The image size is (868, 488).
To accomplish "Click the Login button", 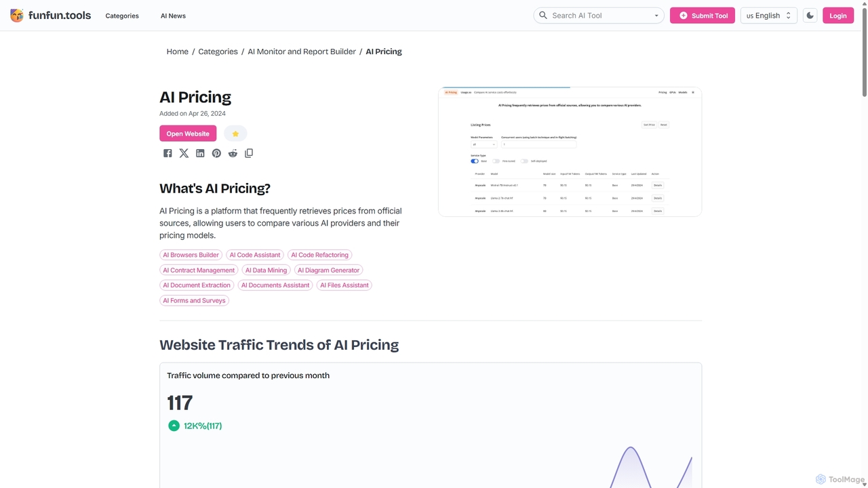I will click(x=838, y=16).
